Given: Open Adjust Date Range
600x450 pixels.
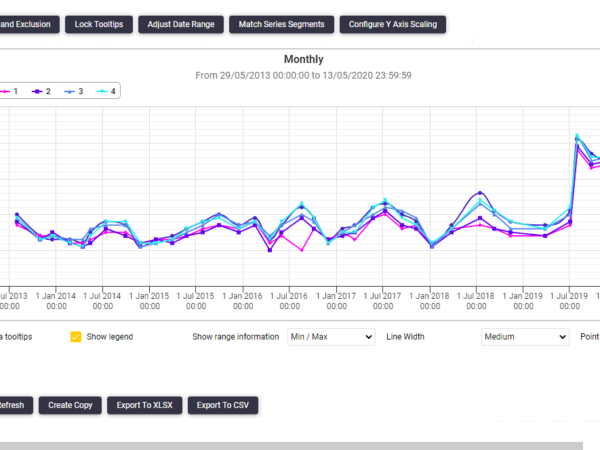Looking at the screenshot, I should point(181,24).
